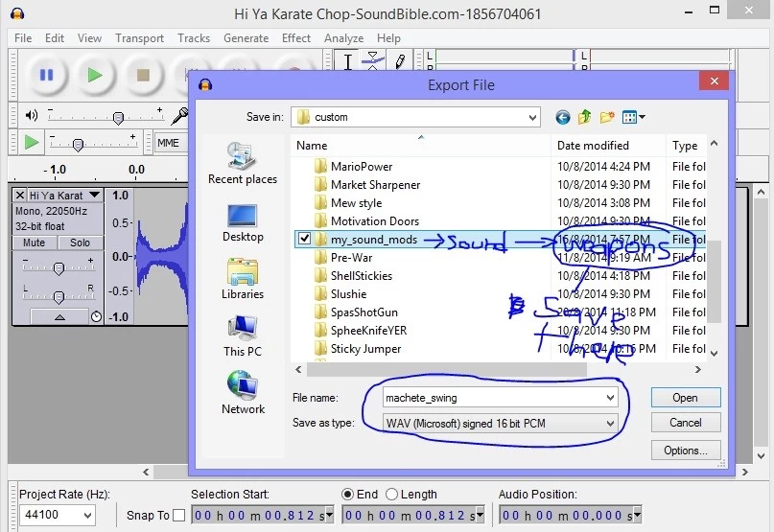Viewport: 774px width, 532px height.
Task: Sort by Date modified column header
Action: coord(608,146)
